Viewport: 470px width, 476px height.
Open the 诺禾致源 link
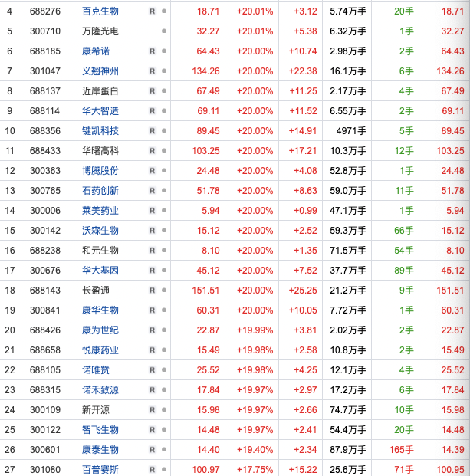[x=100, y=390]
